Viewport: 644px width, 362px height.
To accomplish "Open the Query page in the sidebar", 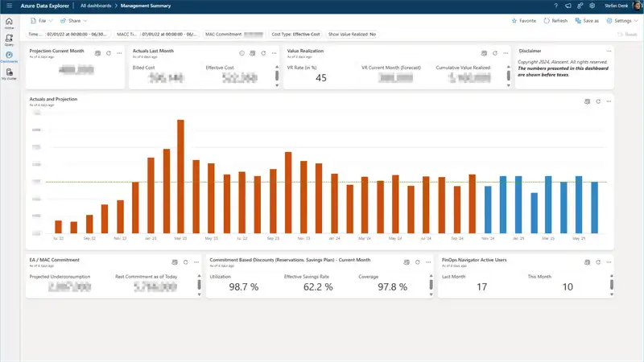I will (x=9, y=39).
